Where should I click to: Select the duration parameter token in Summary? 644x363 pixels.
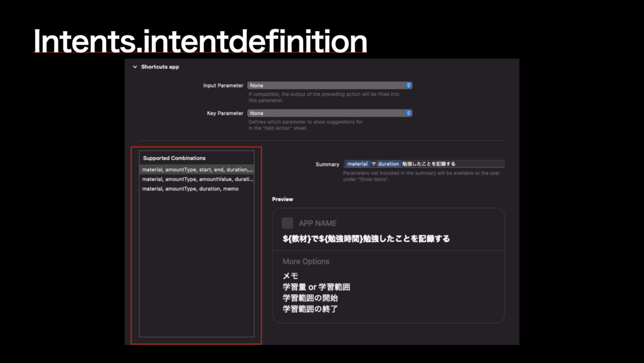point(387,164)
